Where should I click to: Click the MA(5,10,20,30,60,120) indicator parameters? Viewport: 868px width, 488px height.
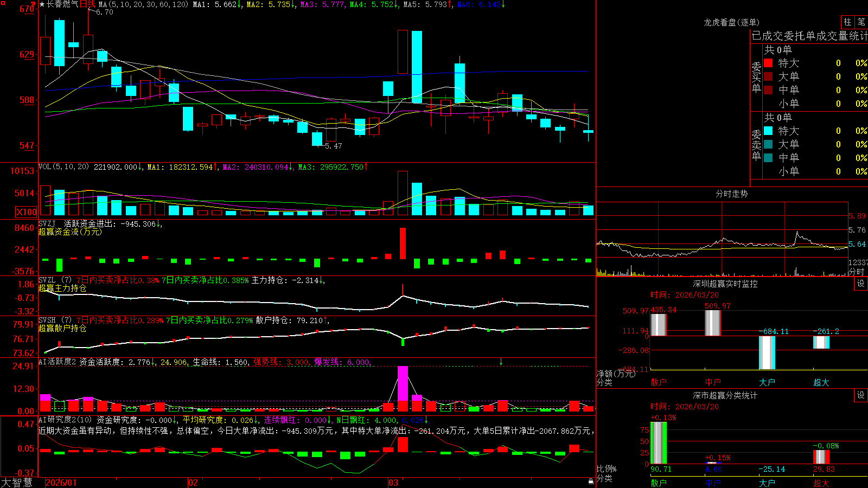[144, 4]
